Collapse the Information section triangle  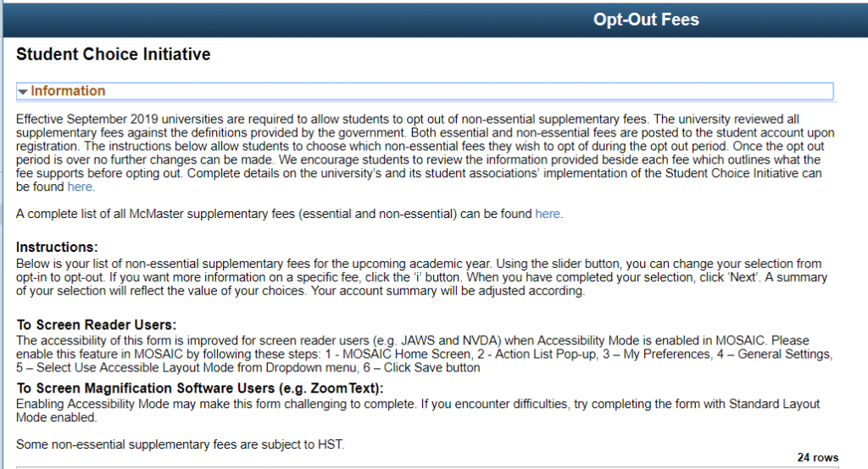coord(23,92)
